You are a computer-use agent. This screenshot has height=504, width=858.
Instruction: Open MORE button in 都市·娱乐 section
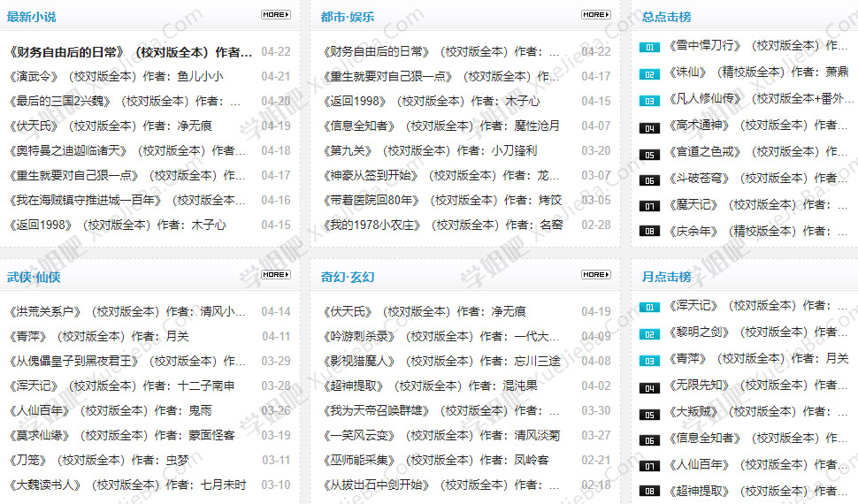tap(596, 15)
